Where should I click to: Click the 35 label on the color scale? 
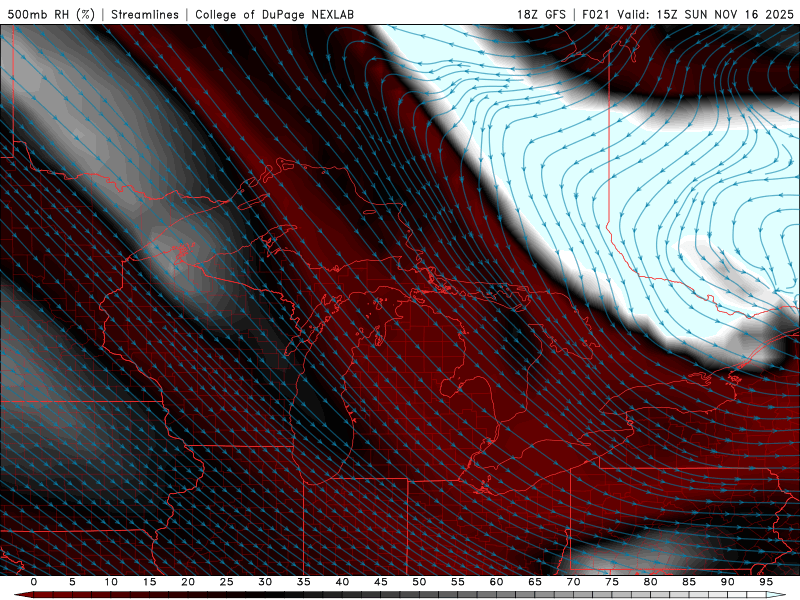point(304,582)
